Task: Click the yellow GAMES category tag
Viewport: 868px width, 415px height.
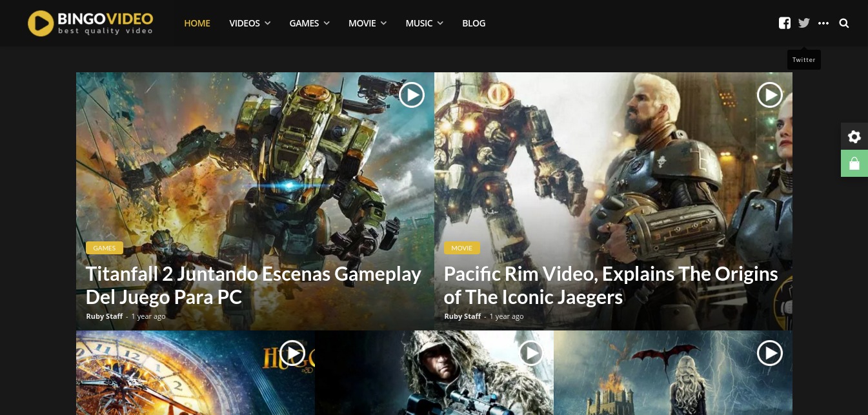Action: 105,248
